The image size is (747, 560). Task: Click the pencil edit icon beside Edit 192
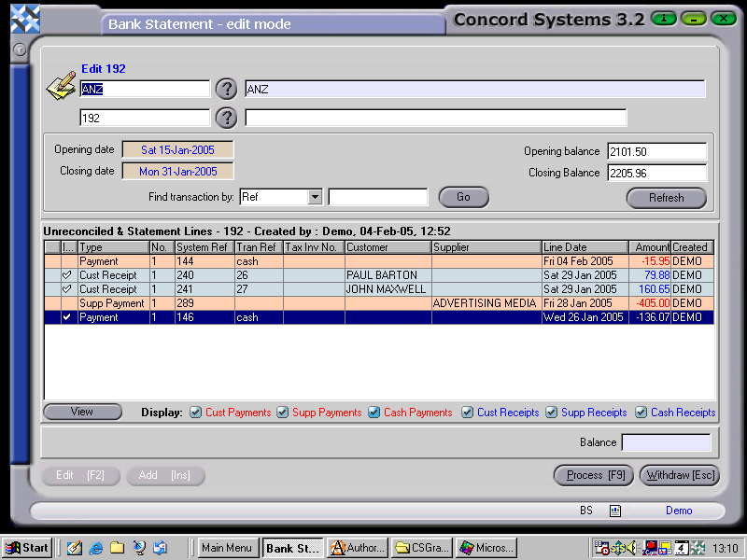(62, 84)
